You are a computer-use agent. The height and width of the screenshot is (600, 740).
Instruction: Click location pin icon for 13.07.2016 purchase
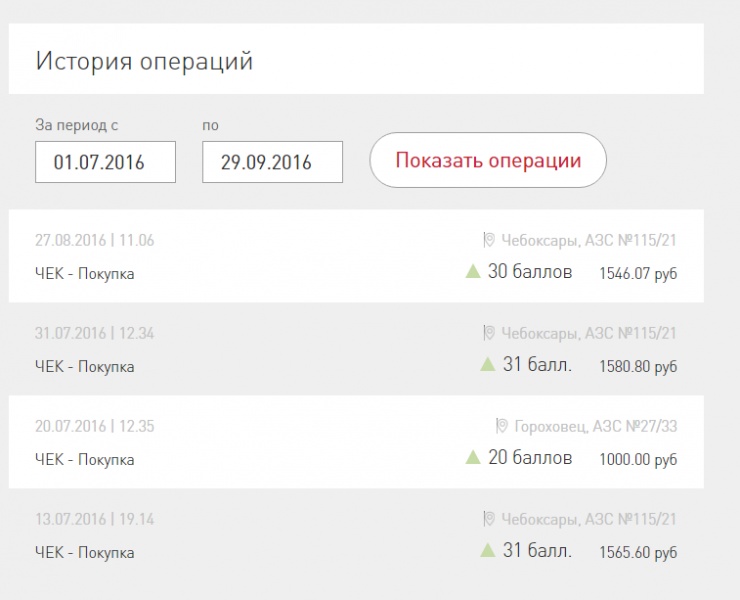click(489, 519)
